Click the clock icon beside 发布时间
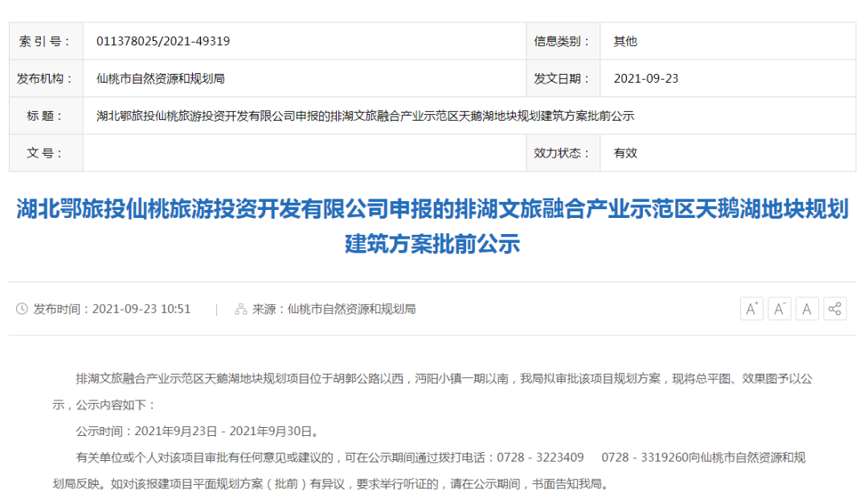 (x=22, y=309)
